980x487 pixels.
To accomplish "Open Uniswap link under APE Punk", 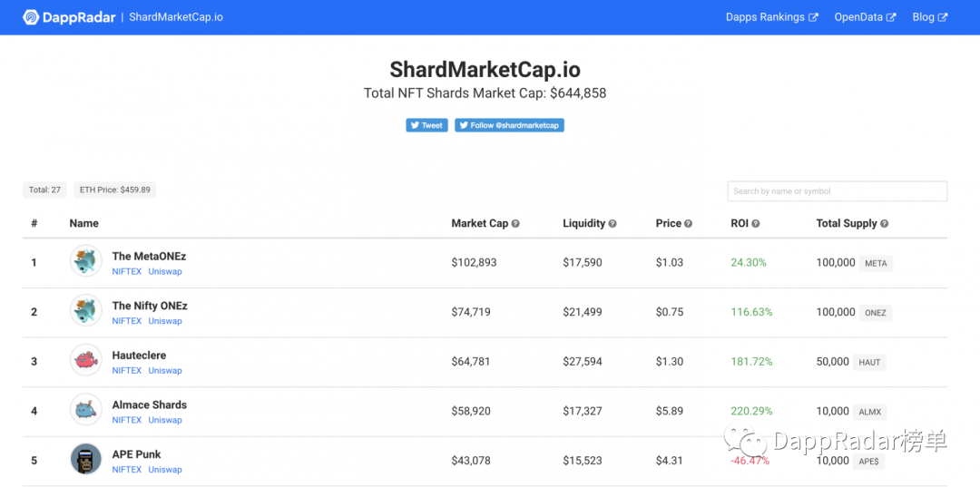I will coord(165,470).
